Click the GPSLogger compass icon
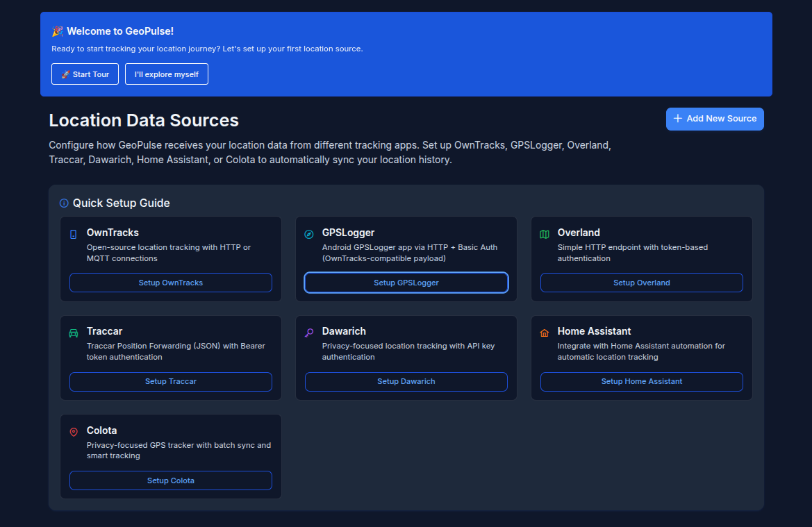The width and height of the screenshot is (812, 527). tap(308, 235)
